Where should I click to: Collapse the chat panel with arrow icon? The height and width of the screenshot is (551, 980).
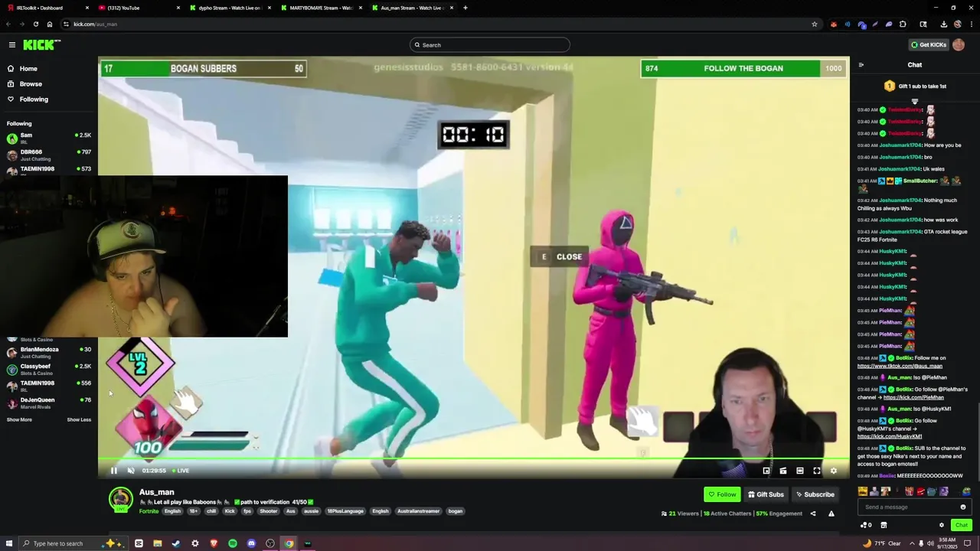pos(861,65)
